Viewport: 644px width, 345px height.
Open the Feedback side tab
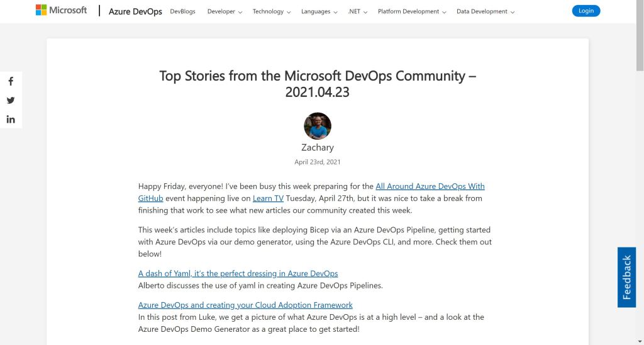click(x=626, y=277)
